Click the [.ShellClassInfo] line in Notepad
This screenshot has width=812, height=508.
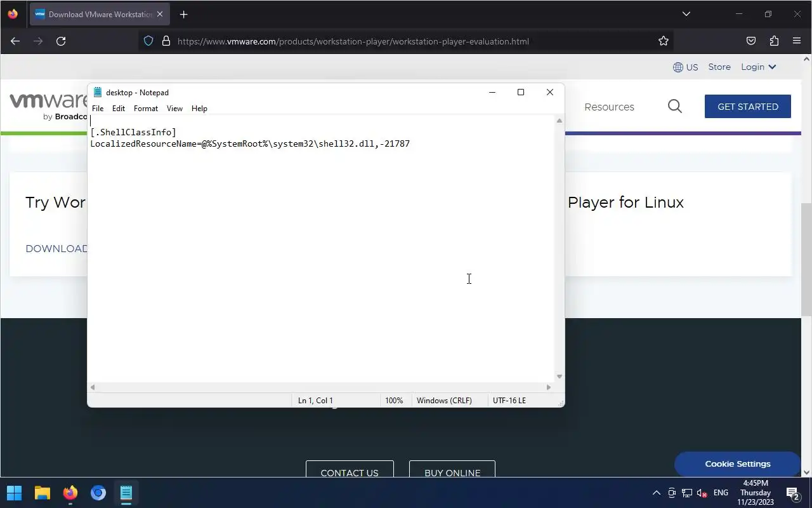point(133,132)
